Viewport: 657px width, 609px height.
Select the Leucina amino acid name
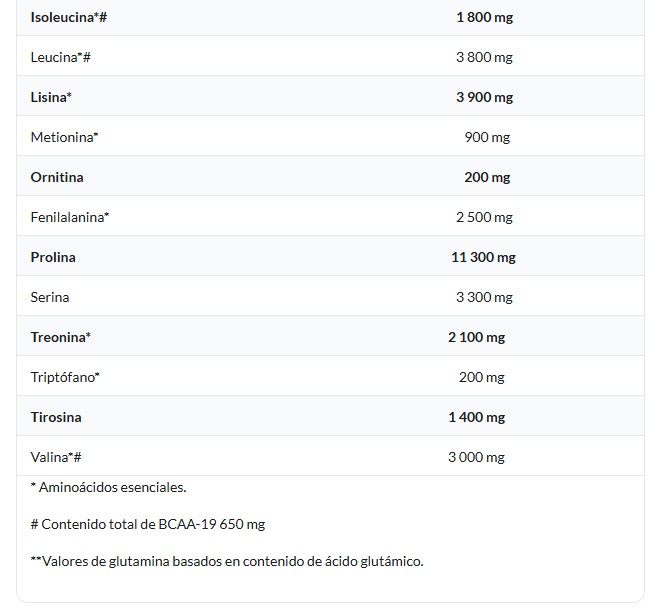61,57
